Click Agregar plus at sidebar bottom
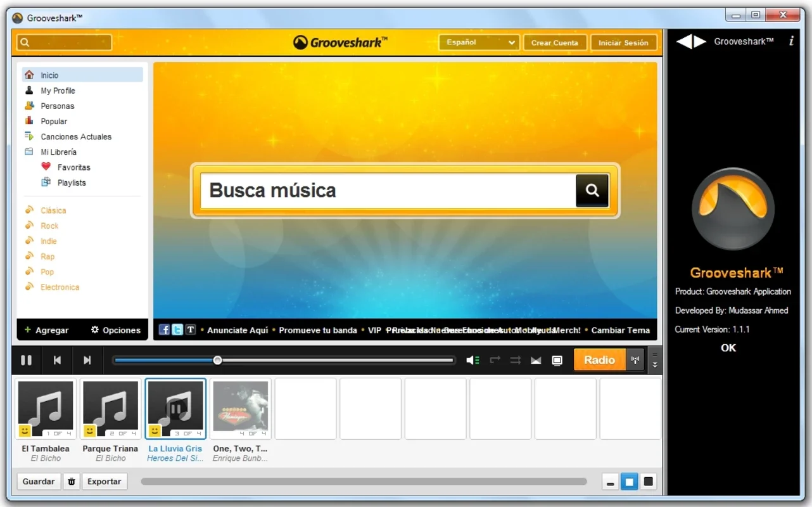Viewport: 812px width, 507px height. point(46,330)
